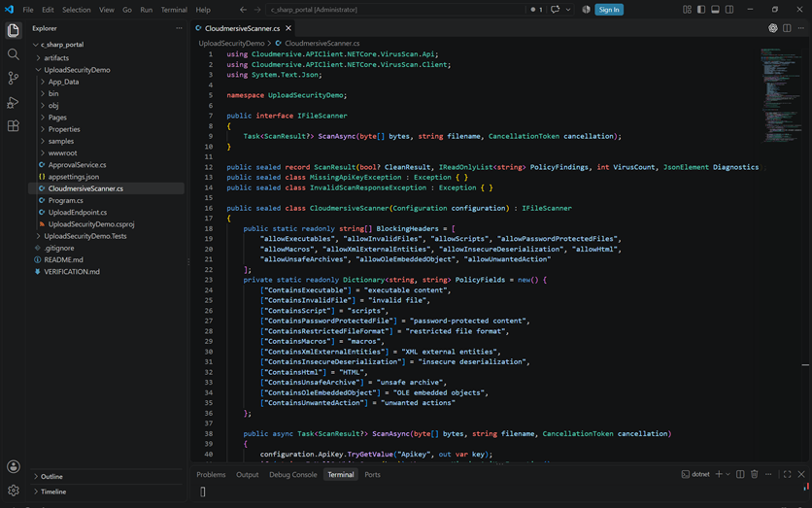Close the CloudmersiveScanner.cs tab
Viewport: 812px width, 508px height.
[288, 28]
